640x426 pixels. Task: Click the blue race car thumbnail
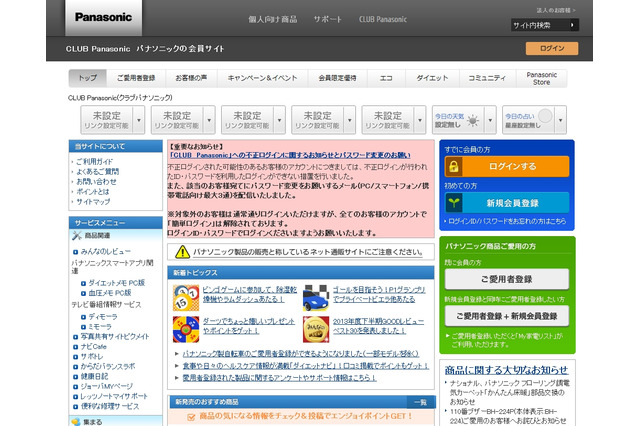pos(316,298)
